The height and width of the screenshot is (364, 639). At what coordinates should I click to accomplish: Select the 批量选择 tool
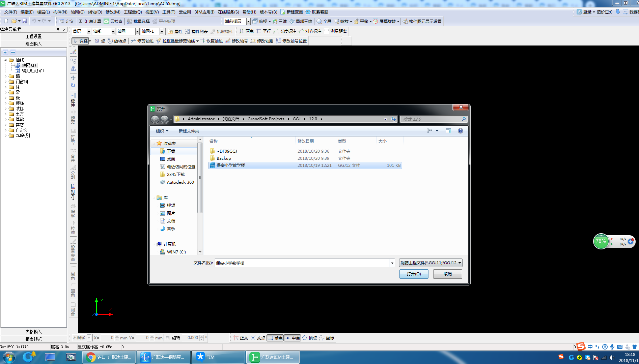[x=138, y=21]
